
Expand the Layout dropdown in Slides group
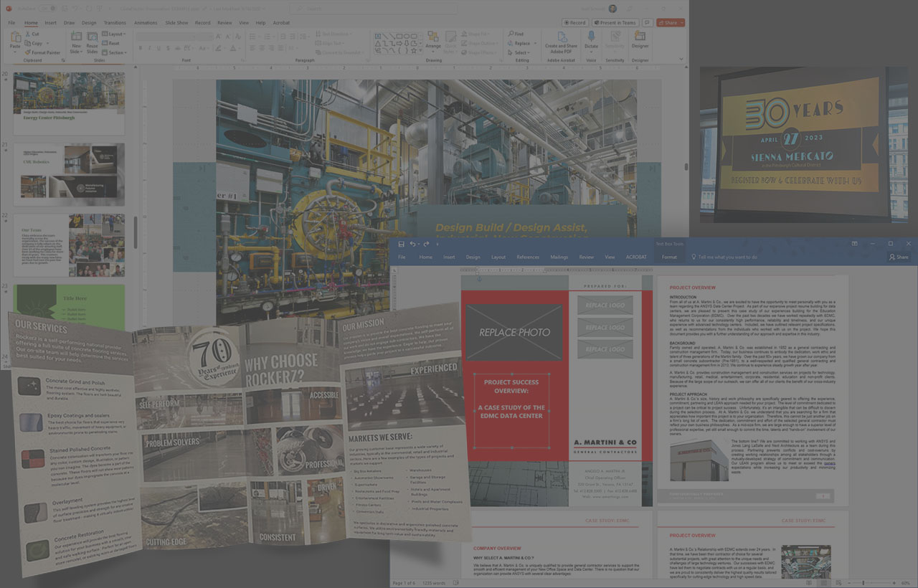coord(115,34)
